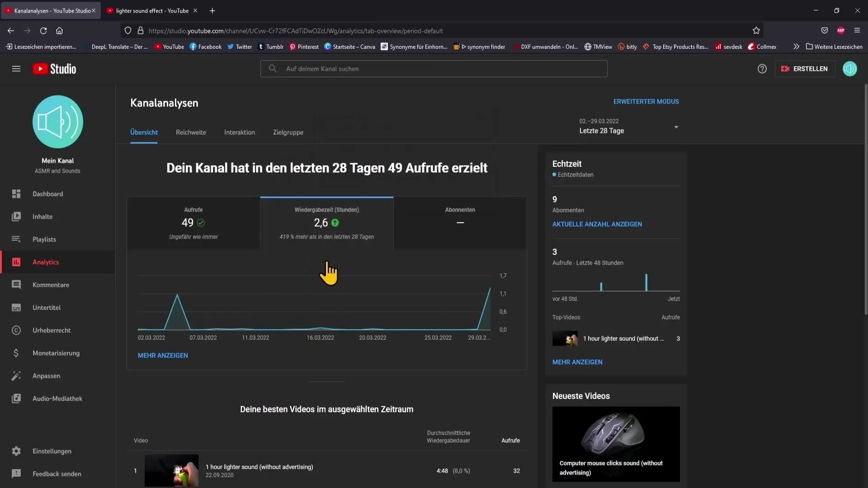The width and height of the screenshot is (868, 488).
Task: Click the Dashboard icon in sidebar
Action: coord(16,194)
